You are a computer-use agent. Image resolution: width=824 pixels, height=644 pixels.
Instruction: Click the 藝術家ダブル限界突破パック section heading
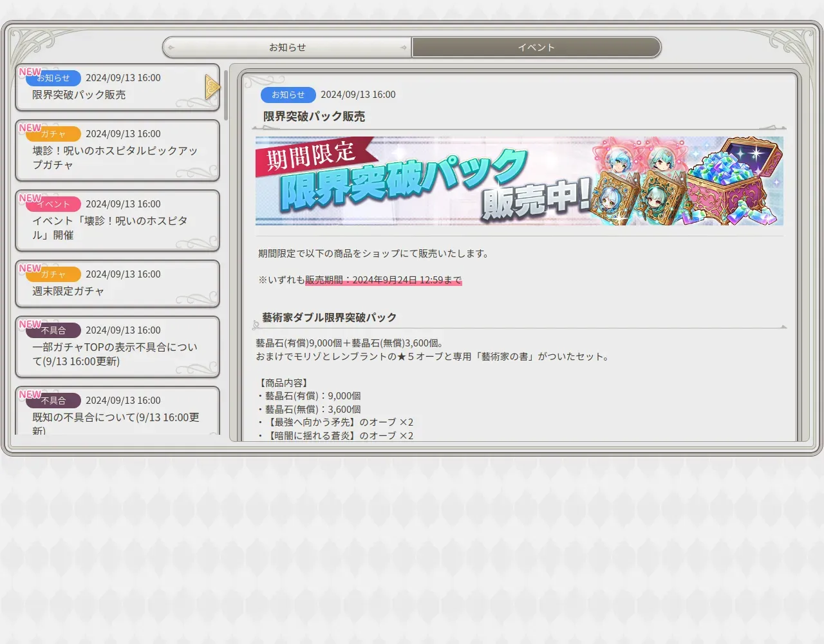pos(329,317)
